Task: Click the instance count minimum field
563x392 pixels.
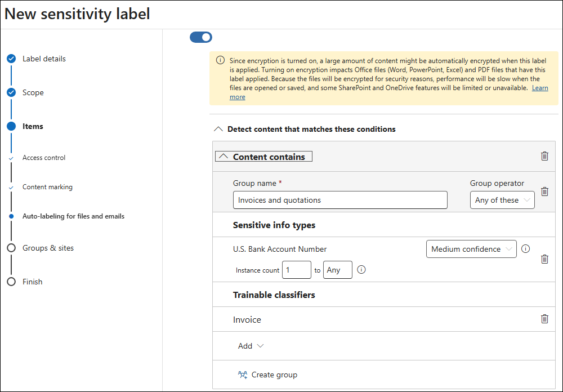Action: pyautogui.click(x=297, y=270)
